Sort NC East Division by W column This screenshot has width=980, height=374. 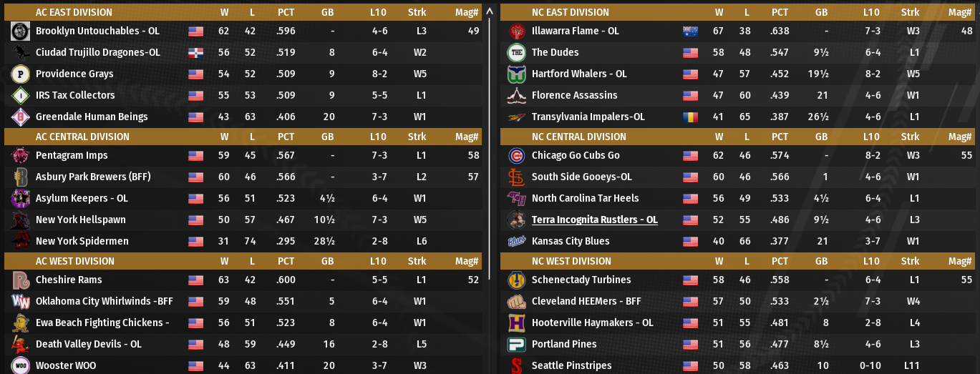point(719,12)
